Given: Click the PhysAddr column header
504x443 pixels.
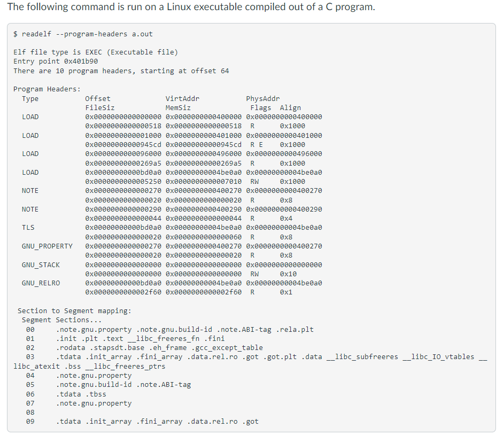Looking at the screenshot, I should (x=262, y=99).
